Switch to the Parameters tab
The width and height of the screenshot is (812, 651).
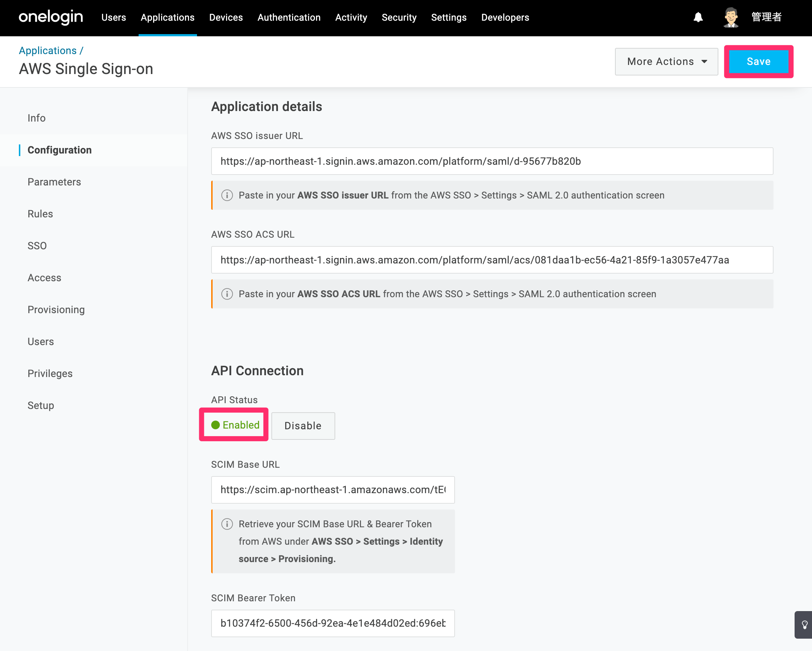[x=54, y=182]
